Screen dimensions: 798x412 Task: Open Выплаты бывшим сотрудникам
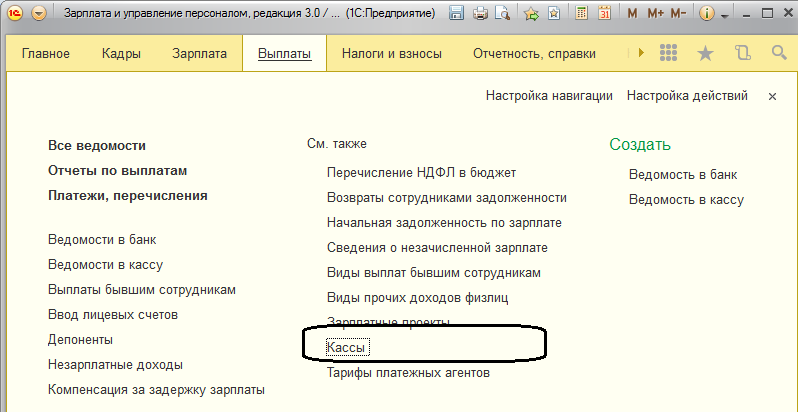pyautogui.click(x=142, y=289)
